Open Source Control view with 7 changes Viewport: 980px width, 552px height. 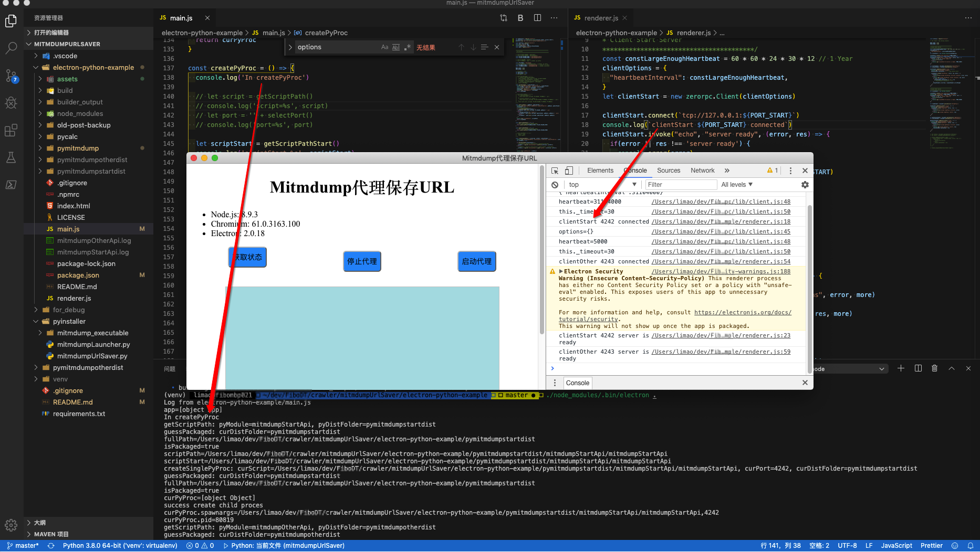point(11,76)
